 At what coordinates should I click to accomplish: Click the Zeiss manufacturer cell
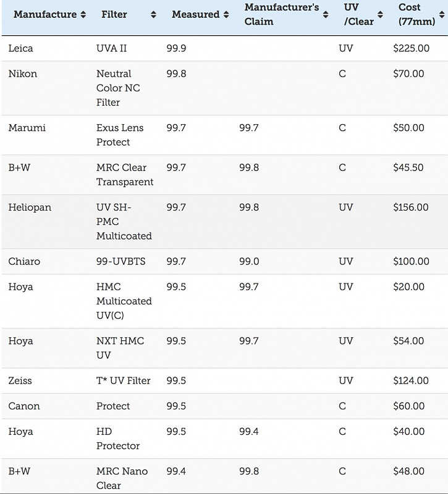[x=21, y=380]
